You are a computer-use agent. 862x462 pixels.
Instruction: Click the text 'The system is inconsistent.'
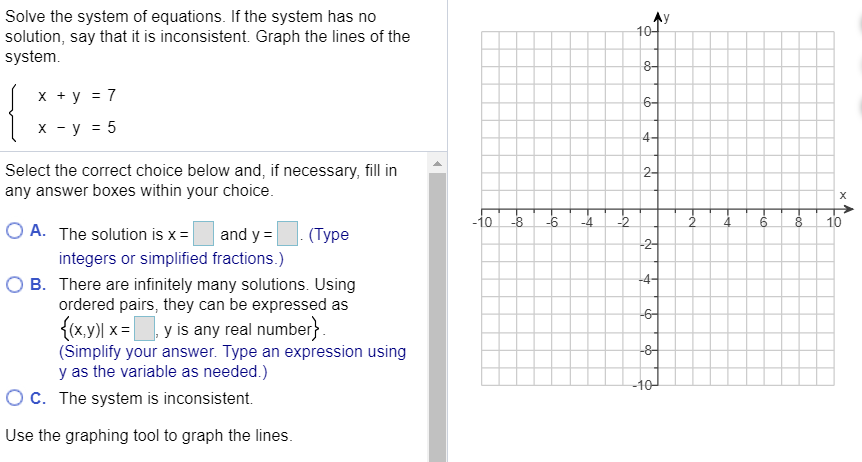(156, 398)
